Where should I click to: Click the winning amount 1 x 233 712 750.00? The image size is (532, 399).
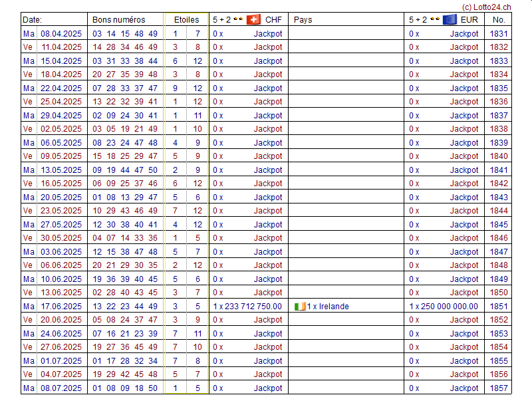247,307
